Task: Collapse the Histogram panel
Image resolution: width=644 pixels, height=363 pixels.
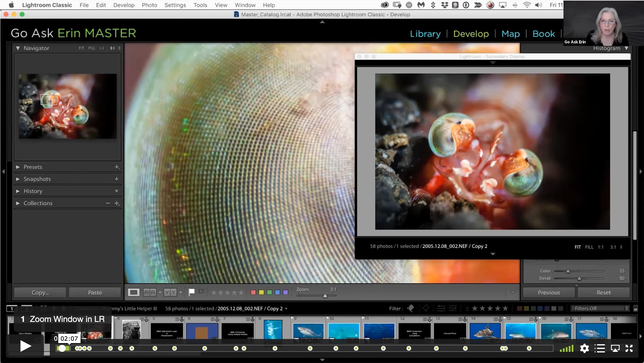Action: 626,48
